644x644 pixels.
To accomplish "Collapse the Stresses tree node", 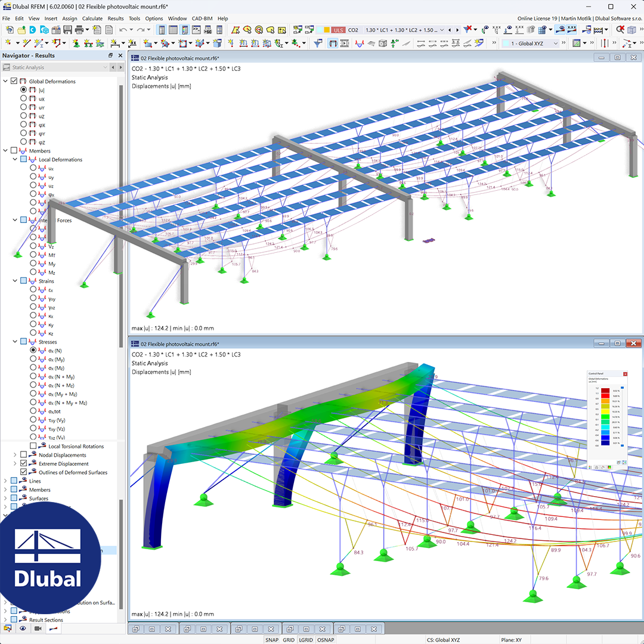I will pos(15,341).
